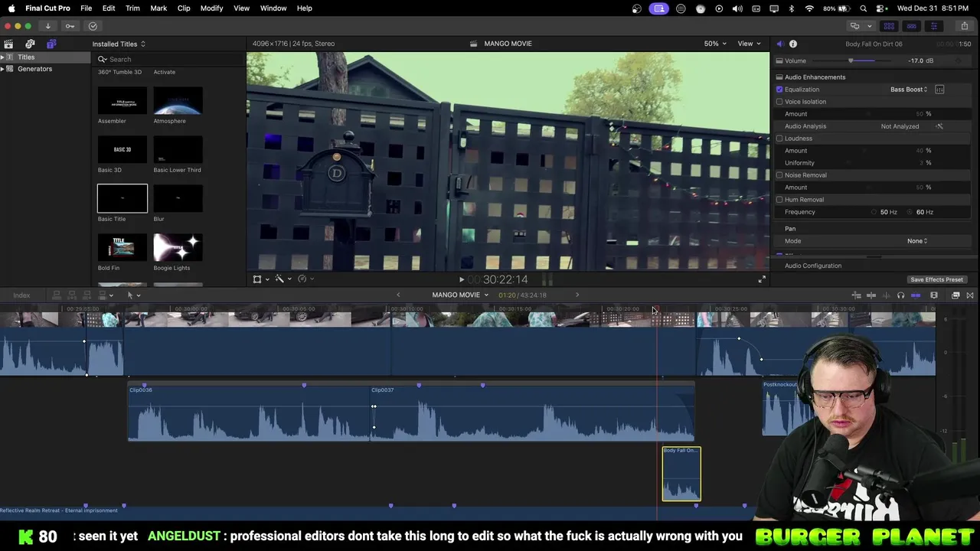This screenshot has width=980, height=551.
Task: Open the Modify menu
Action: (x=211, y=8)
